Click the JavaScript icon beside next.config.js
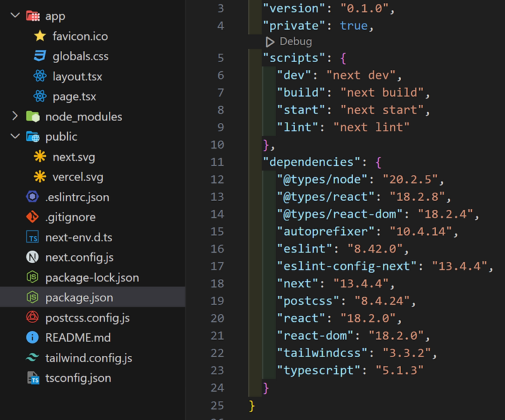 point(32,257)
